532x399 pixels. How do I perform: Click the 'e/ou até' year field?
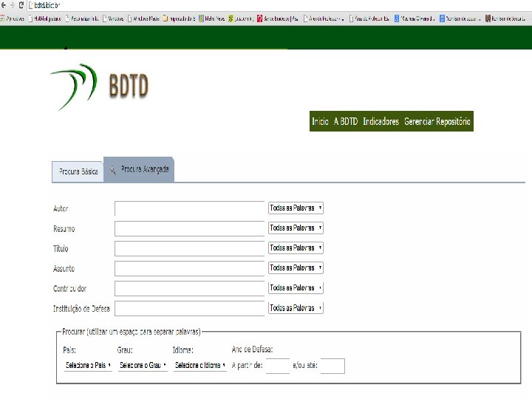[332, 366]
